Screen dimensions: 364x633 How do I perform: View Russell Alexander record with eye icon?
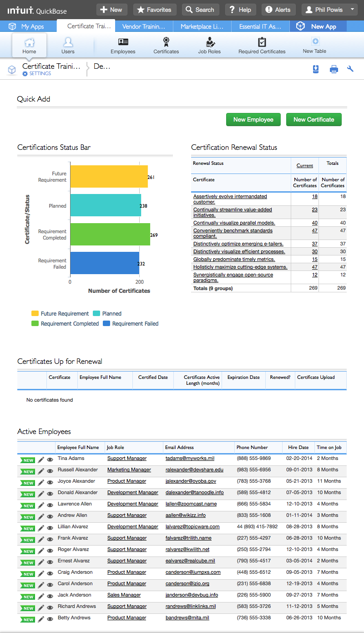coord(50,471)
